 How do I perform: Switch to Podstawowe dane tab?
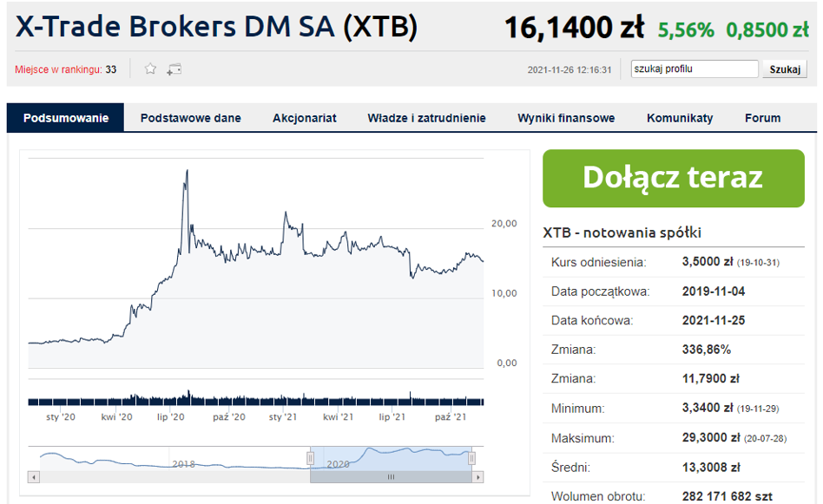click(x=190, y=118)
